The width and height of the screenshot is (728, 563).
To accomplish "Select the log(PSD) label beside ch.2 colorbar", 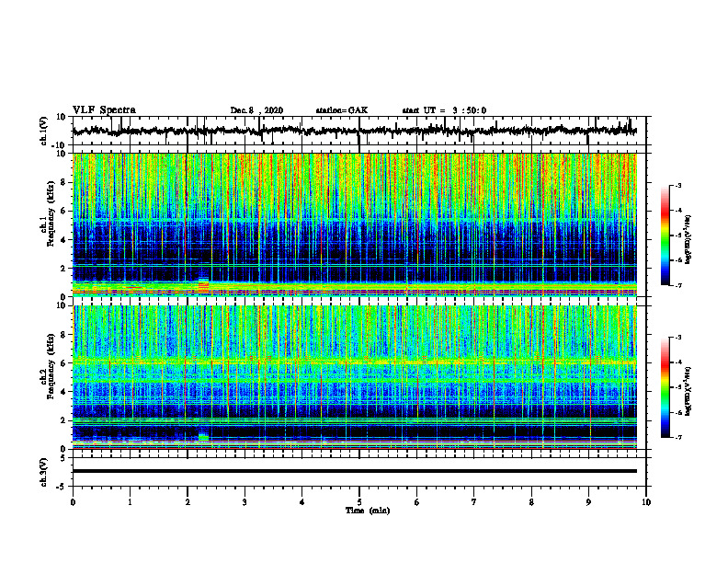I will click(x=688, y=391).
